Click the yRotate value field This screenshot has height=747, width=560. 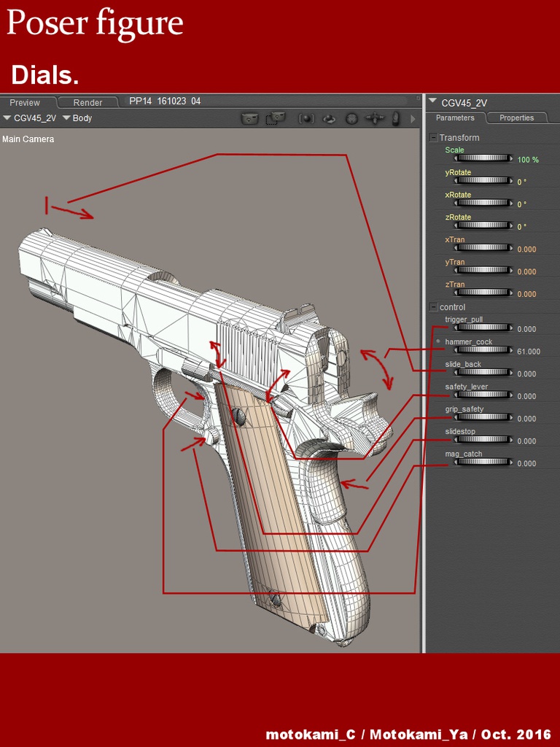click(x=522, y=182)
